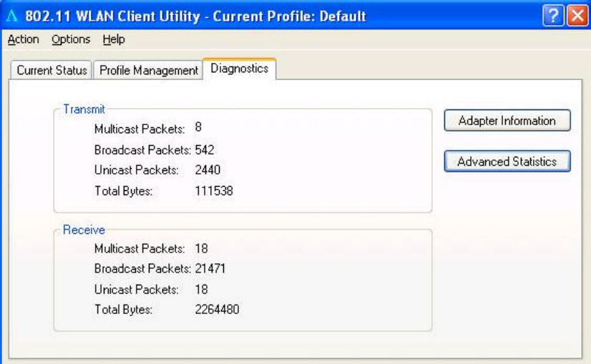The width and height of the screenshot is (591, 364).
Task: Click the title bar text Current Profile: Default
Action: tap(289, 16)
